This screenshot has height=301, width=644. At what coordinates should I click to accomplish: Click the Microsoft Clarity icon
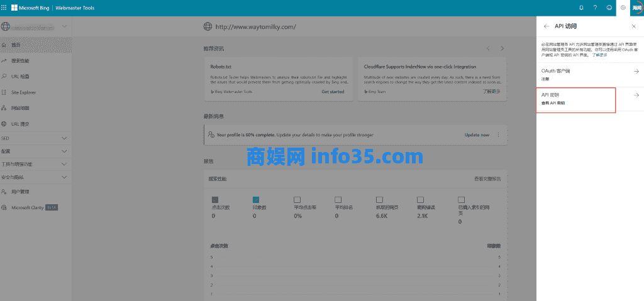4,208
